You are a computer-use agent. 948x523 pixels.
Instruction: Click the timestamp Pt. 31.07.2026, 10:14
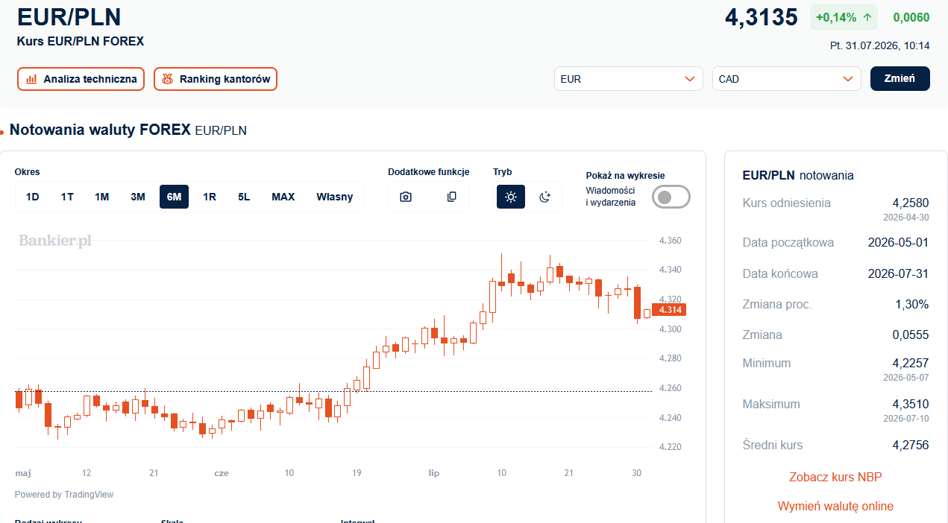pos(880,46)
